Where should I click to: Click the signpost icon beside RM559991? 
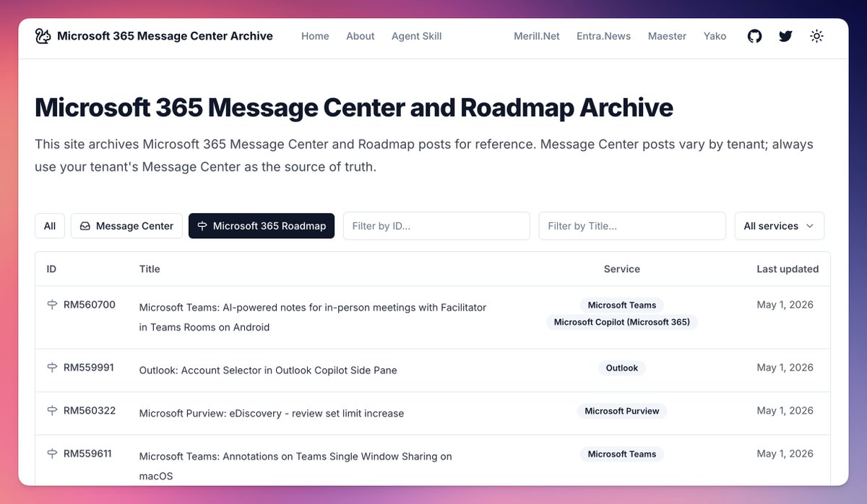(52, 368)
